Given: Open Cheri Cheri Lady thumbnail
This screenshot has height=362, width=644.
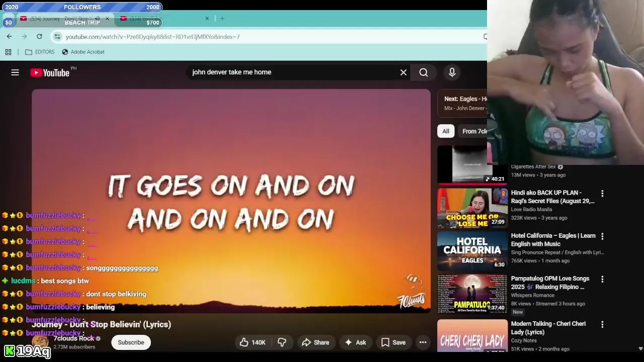Looking at the screenshot, I should coord(472,335).
